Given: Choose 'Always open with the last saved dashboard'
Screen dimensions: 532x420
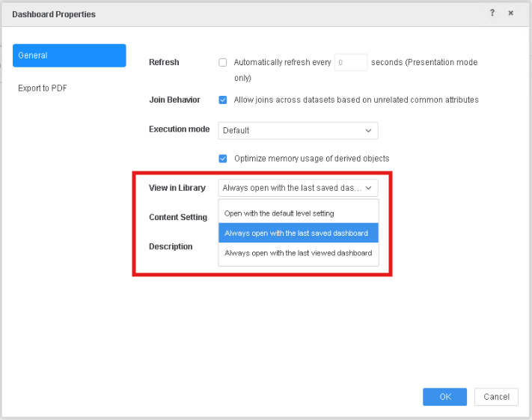Looking at the screenshot, I should (298, 233).
